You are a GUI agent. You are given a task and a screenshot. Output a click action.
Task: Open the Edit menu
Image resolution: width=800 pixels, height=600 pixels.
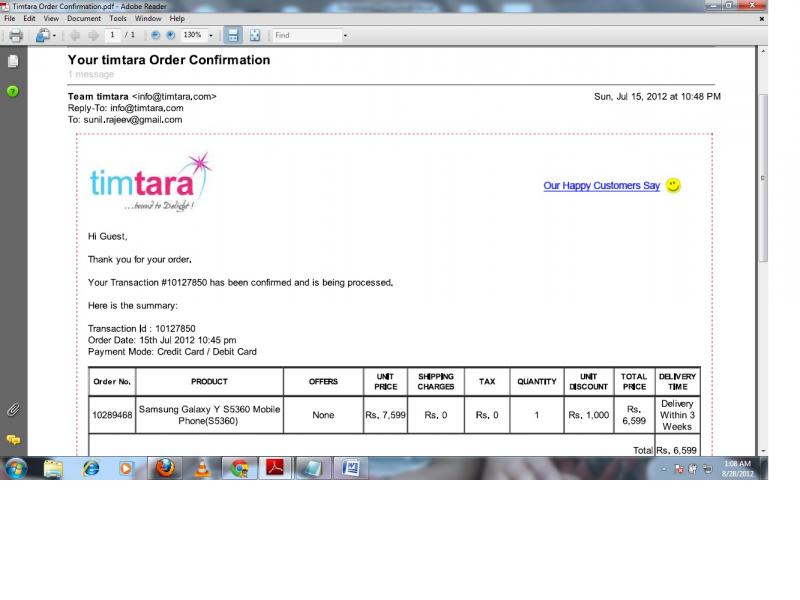30,18
